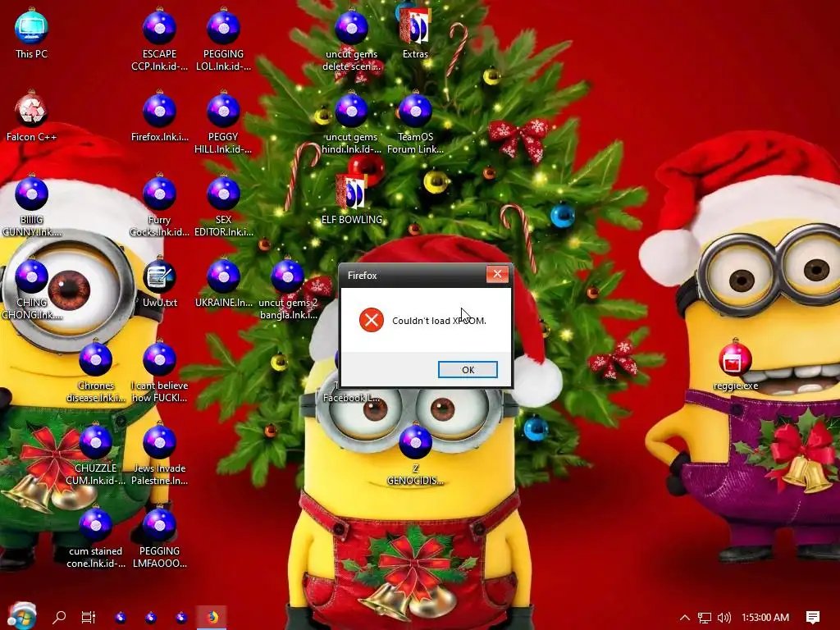
Task: Show hidden system tray icons
Action: coord(685,618)
